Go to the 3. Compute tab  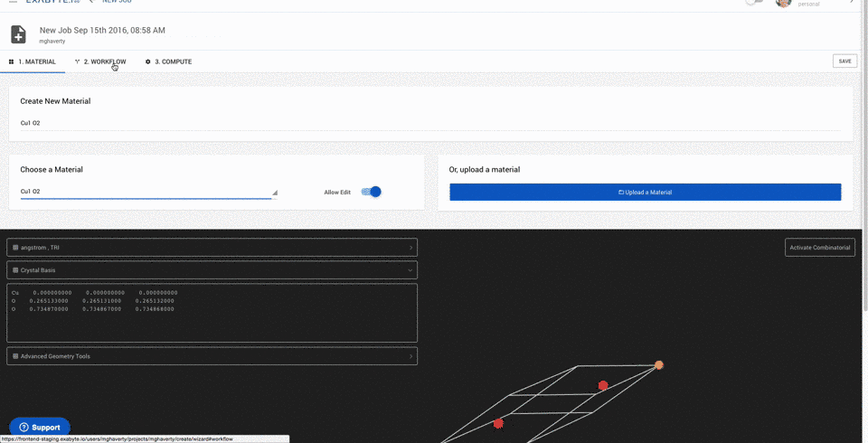[x=168, y=61]
